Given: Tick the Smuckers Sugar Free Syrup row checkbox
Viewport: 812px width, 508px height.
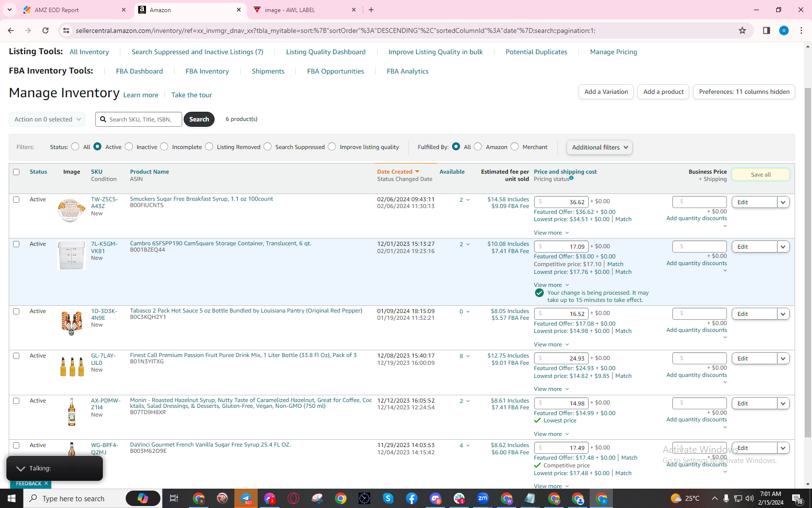Looking at the screenshot, I should pyautogui.click(x=16, y=199).
